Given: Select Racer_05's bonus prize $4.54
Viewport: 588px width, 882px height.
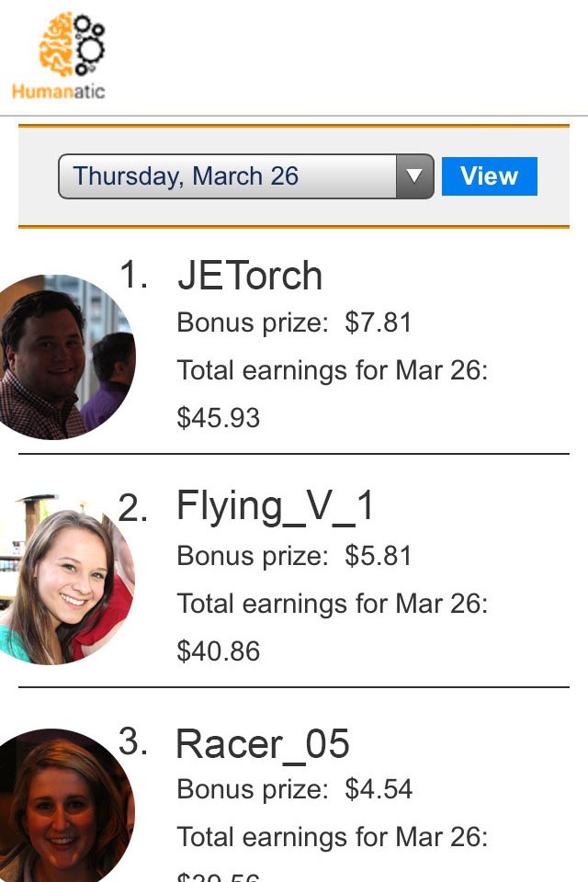Looking at the screenshot, I should coord(379,789).
